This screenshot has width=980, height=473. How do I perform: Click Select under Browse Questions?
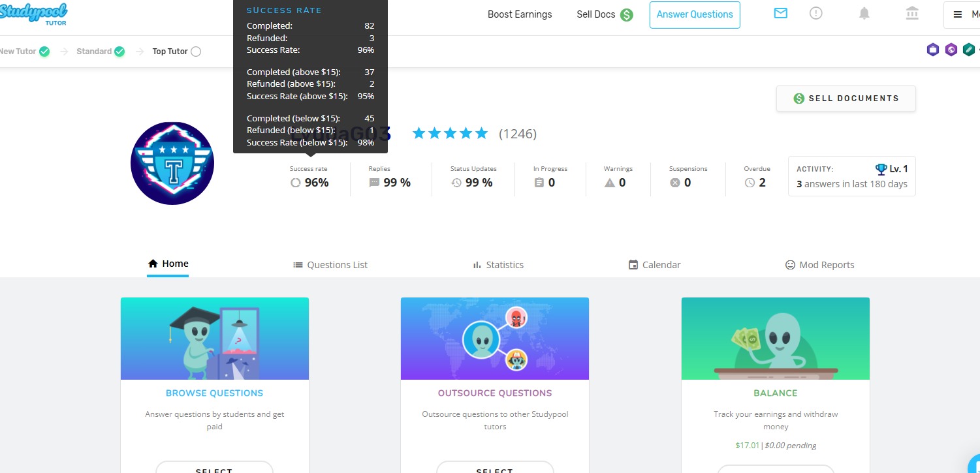click(214, 468)
